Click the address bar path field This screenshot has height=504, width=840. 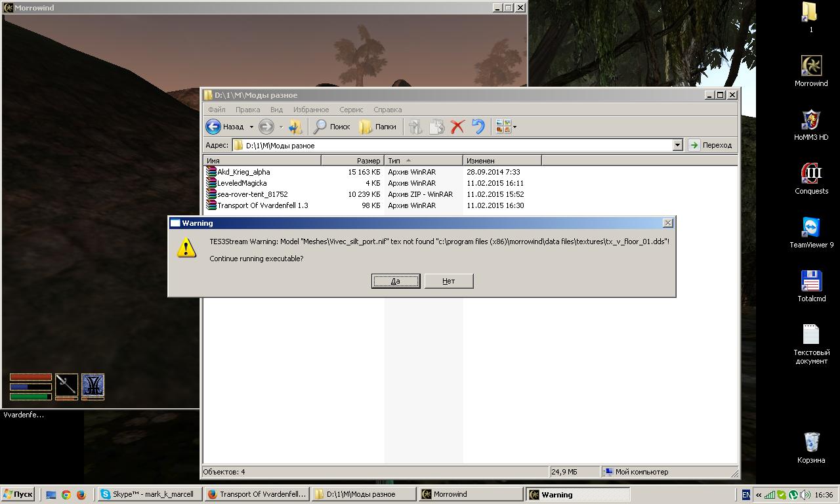click(457, 145)
